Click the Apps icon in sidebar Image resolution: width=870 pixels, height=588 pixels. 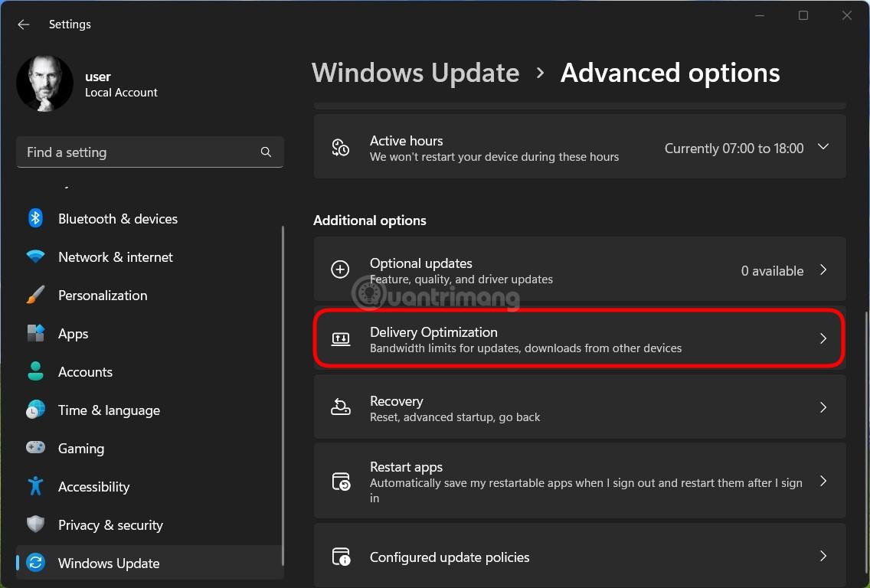35,333
